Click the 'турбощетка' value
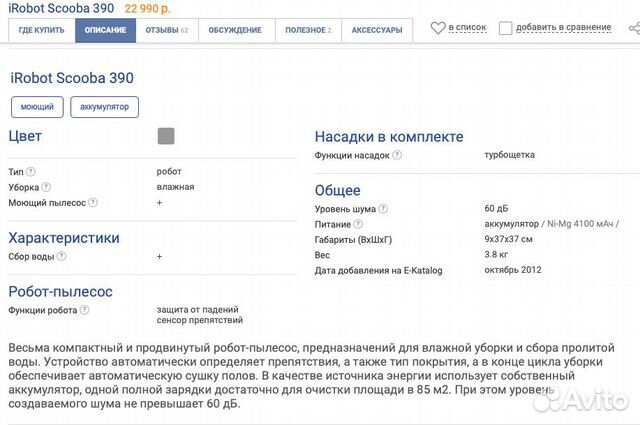This screenshot has height=425, width=640. click(x=509, y=155)
